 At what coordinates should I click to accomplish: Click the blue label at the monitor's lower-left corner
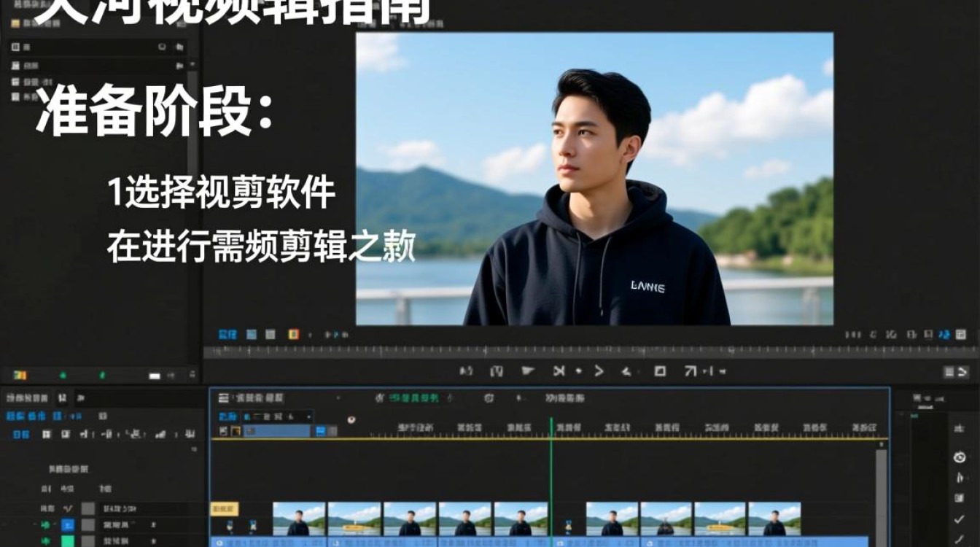[x=227, y=335]
